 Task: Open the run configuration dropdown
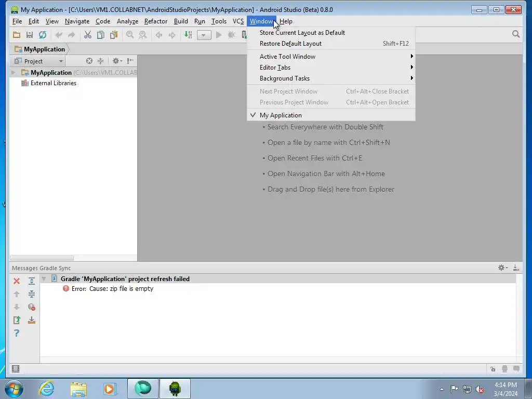tap(204, 35)
